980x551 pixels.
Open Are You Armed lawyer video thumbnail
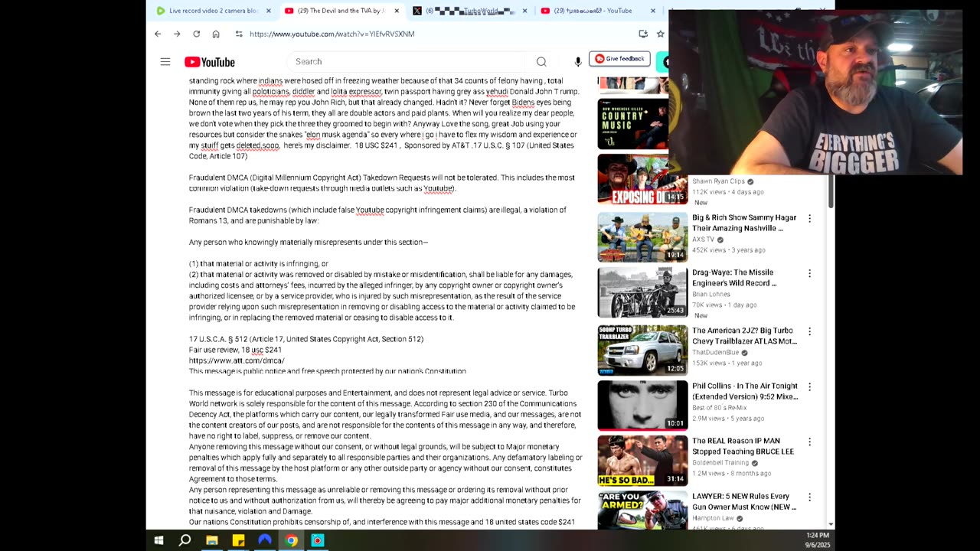642,510
